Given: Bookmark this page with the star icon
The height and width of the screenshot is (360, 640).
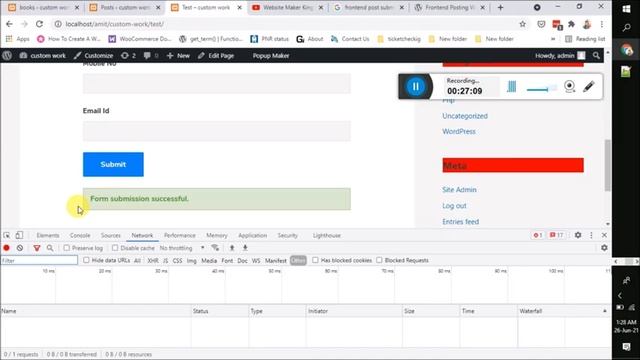Looking at the screenshot, I should (x=522, y=24).
